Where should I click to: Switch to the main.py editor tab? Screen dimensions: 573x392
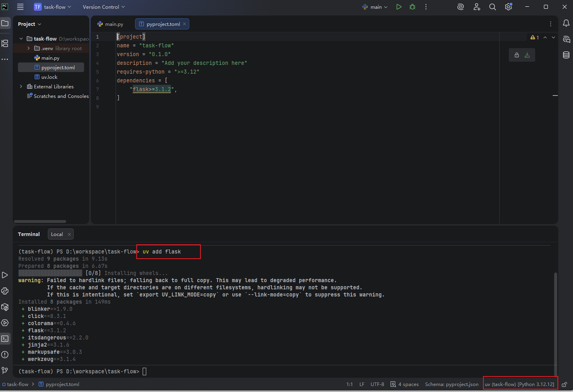click(110, 24)
